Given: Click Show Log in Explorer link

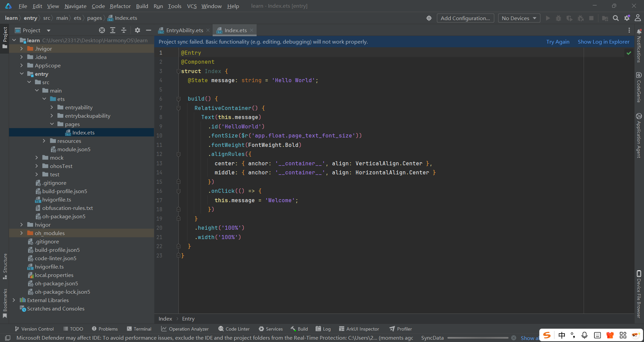Looking at the screenshot, I should point(603,42).
